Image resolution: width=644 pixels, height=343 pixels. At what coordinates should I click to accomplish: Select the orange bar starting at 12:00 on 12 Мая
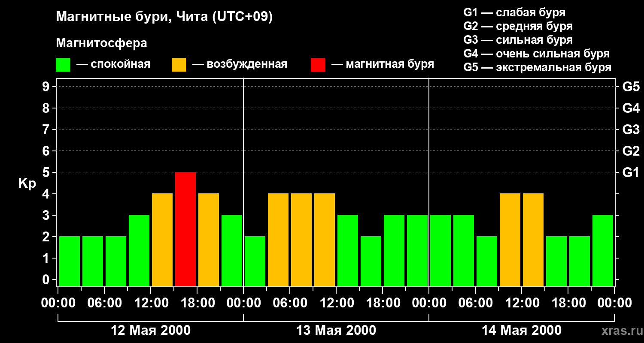(x=162, y=240)
